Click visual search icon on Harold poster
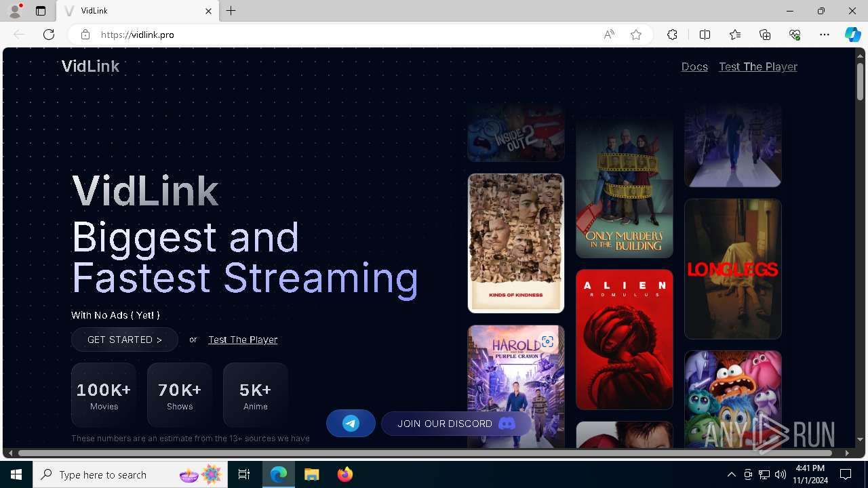 pyautogui.click(x=547, y=342)
